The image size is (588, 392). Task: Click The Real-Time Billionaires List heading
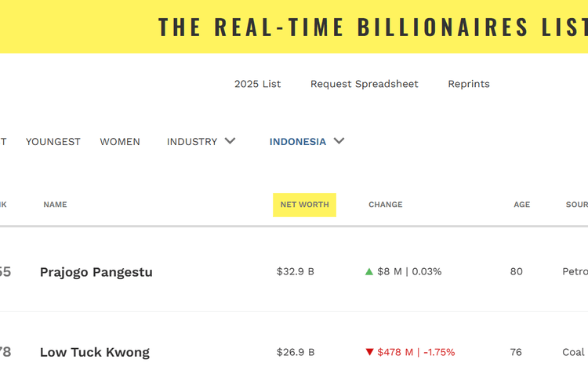click(373, 27)
